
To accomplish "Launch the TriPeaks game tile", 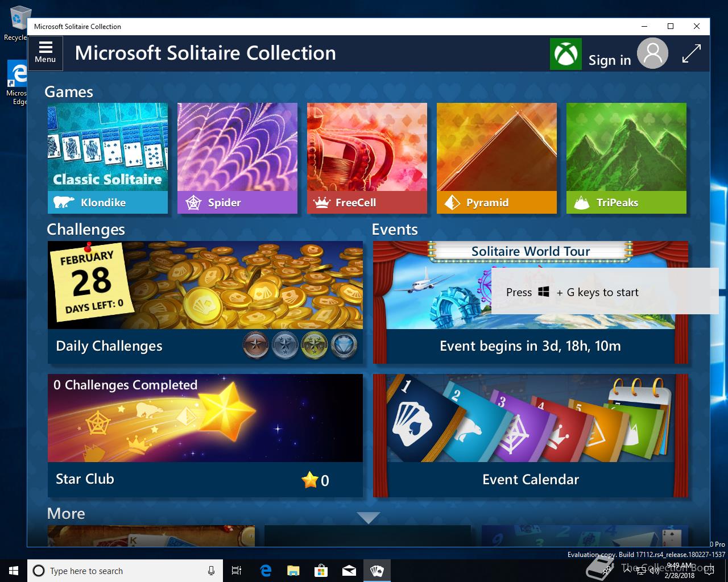I will [626, 158].
